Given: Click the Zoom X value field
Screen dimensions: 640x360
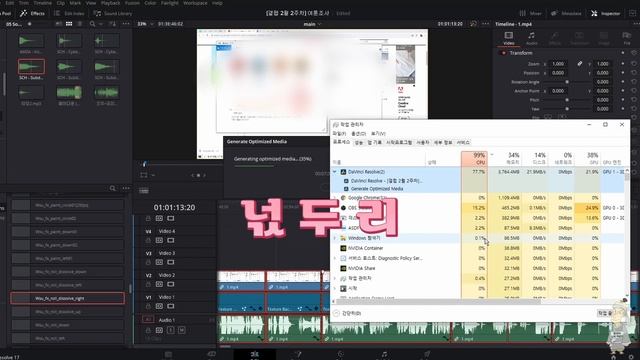Looking at the screenshot, I should point(558,64).
